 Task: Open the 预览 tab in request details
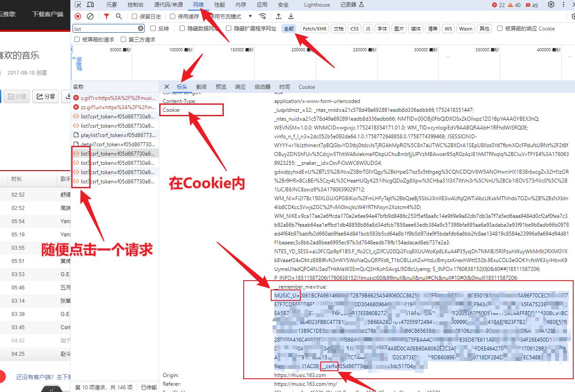point(221,87)
